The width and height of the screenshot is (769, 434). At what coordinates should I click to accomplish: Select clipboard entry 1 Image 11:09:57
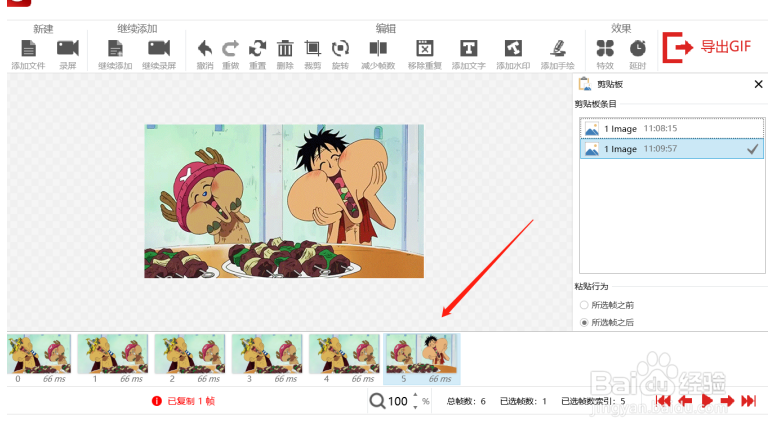672,149
